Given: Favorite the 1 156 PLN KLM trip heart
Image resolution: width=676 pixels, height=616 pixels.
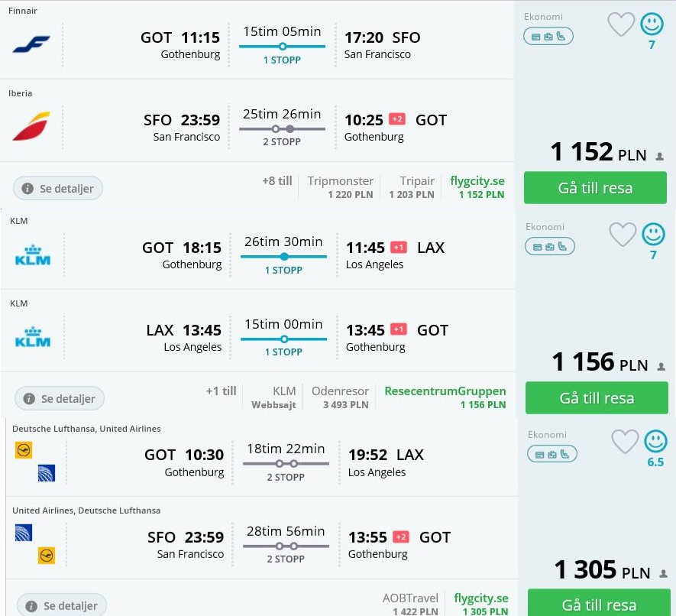Looking at the screenshot, I should 623,234.
